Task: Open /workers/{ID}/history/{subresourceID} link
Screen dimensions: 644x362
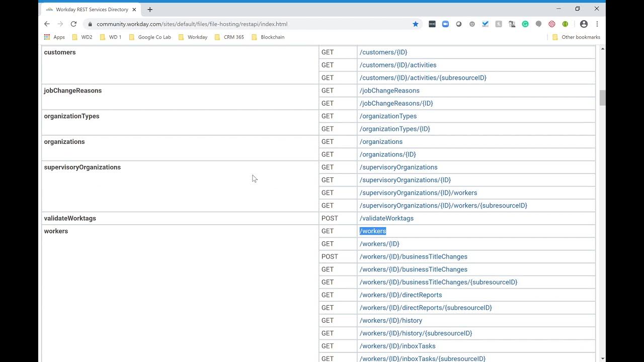Action: tap(416, 333)
